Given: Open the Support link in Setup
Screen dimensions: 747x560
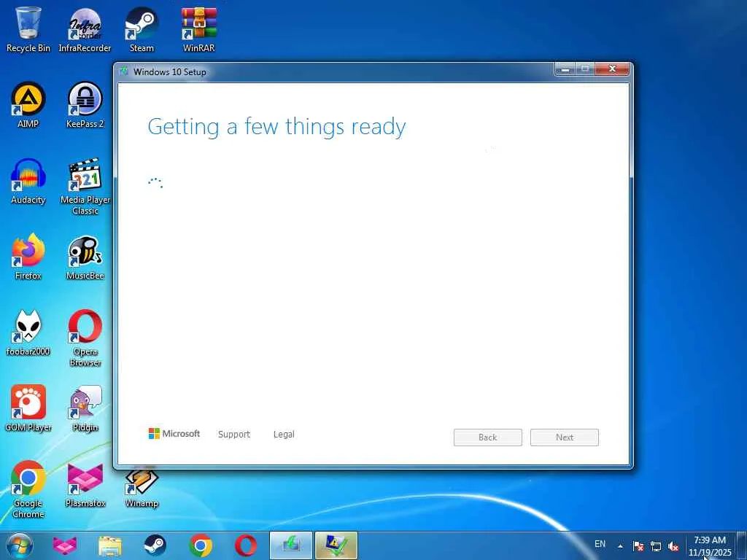Looking at the screenshot, I should coord(234,435).
